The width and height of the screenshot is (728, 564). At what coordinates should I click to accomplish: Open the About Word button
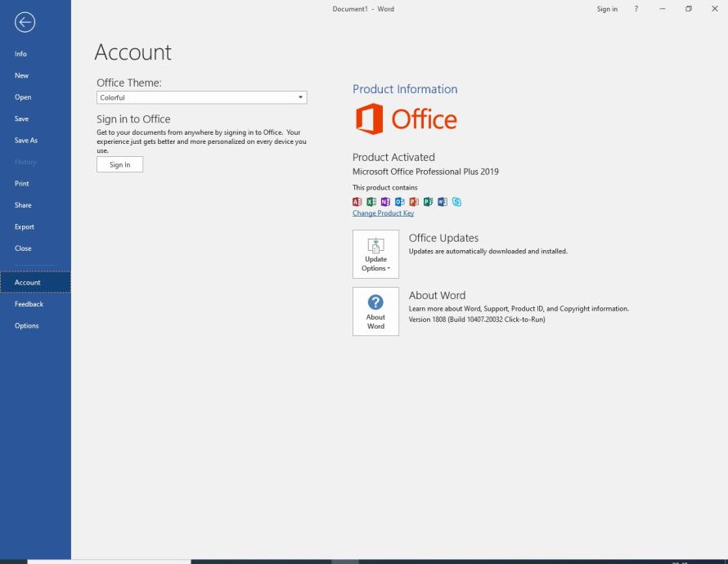[375, 311]
